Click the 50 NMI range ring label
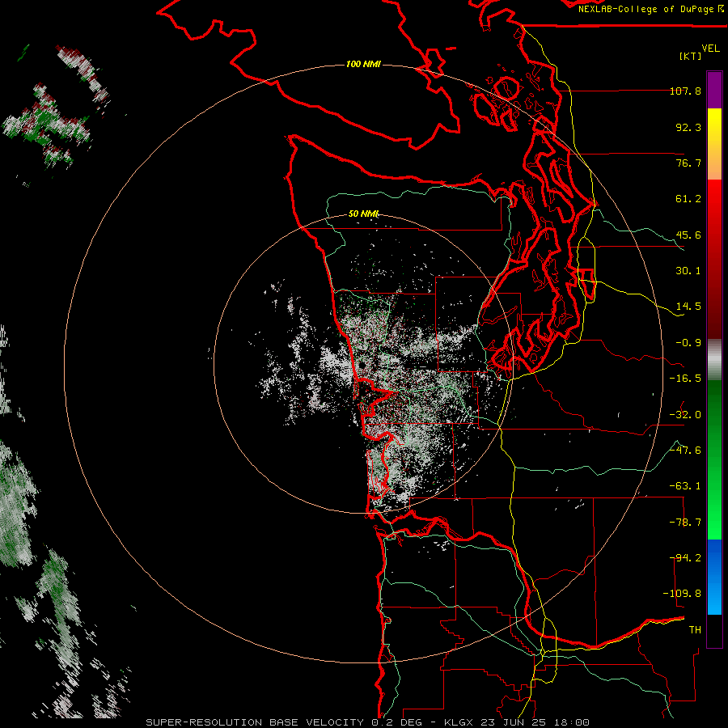Image resolution: width=728 pixels, height=728 pixels. [363, 214]
